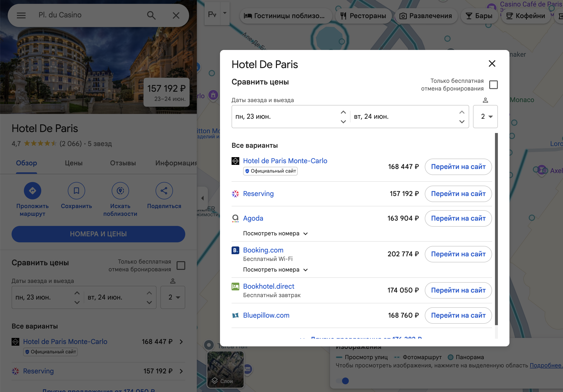Collapse the side panel with arrow
563x392 pixels.
203,198
